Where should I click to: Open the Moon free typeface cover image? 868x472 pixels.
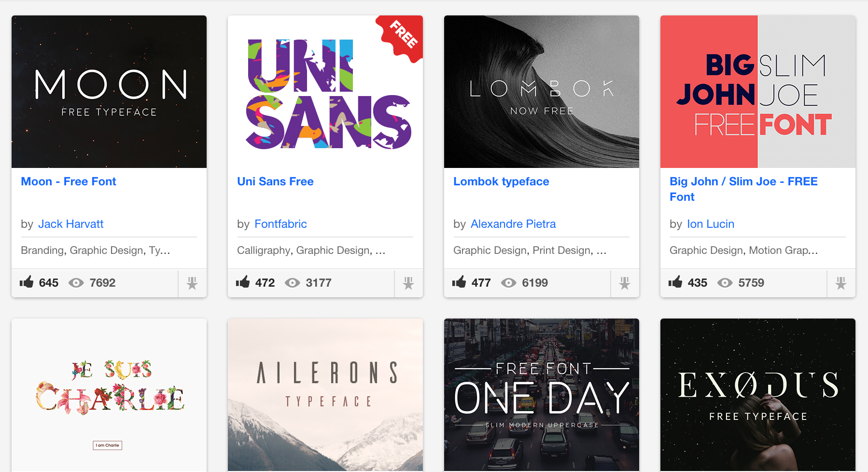point(109,92)
